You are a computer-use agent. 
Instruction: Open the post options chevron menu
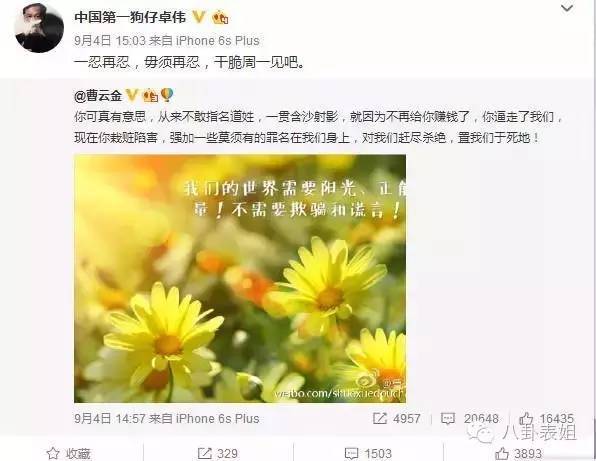tap(567, 8)
